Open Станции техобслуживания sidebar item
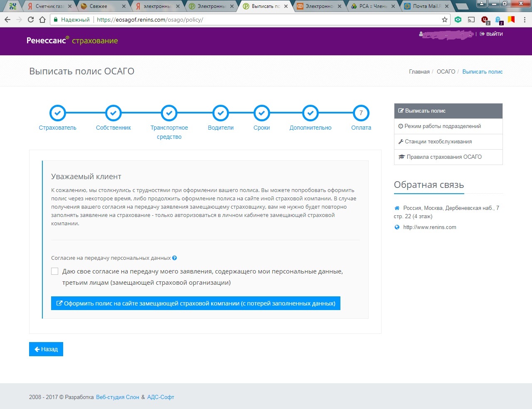 pyautogui.click(x=448, y=142)
